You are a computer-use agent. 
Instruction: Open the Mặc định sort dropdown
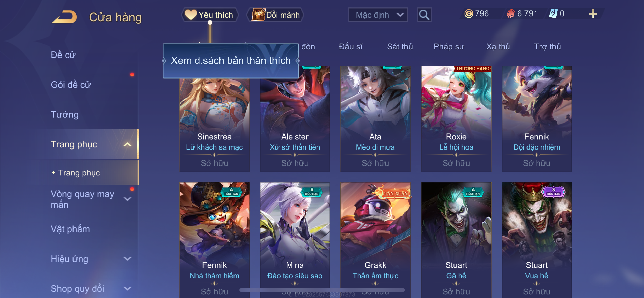pos(378,15)
